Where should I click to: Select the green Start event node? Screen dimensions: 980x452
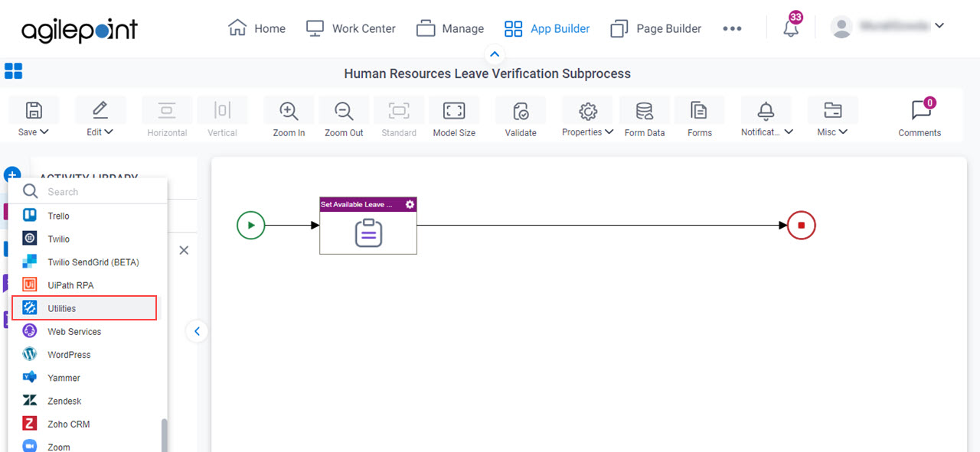tap(250, 226)
